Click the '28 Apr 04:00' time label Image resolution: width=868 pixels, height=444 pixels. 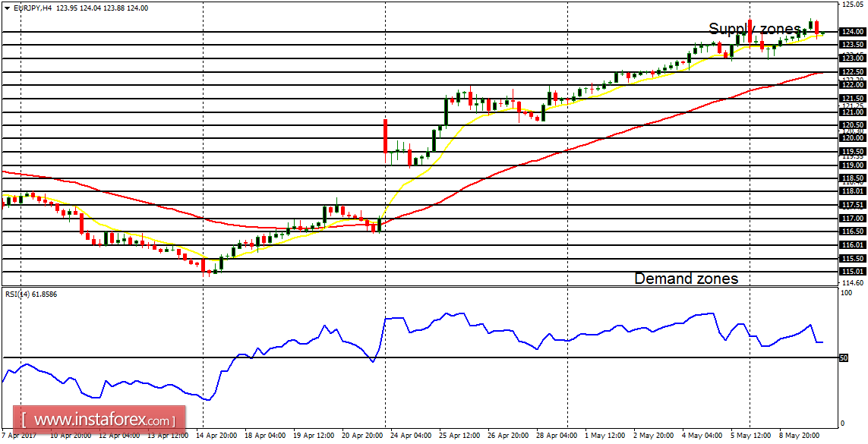558,436
